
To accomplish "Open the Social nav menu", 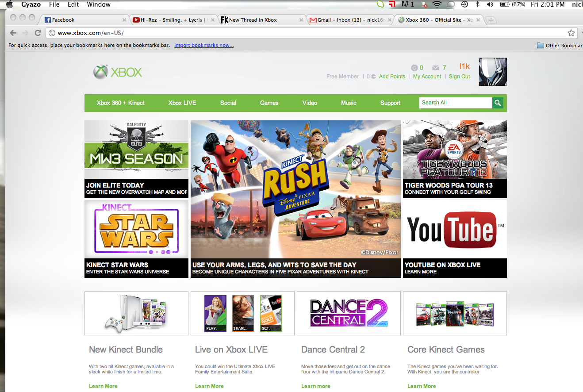I will [228, 103].
